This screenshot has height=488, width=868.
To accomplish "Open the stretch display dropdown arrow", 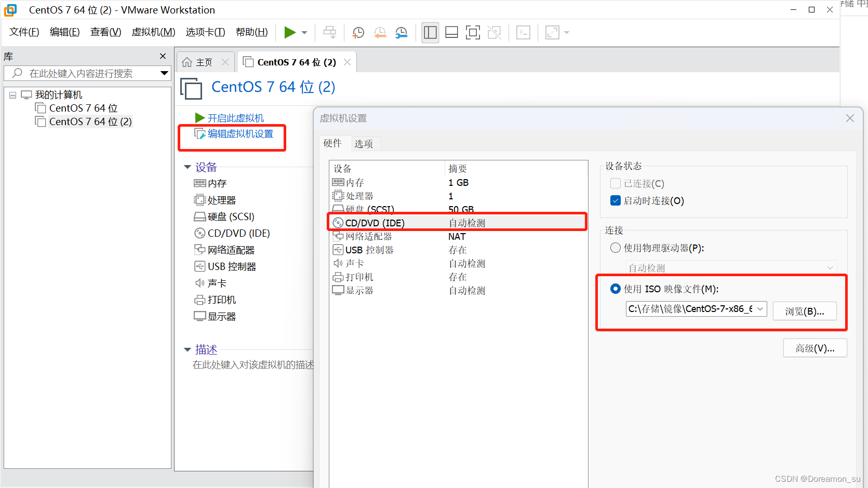I will [567, 33].
